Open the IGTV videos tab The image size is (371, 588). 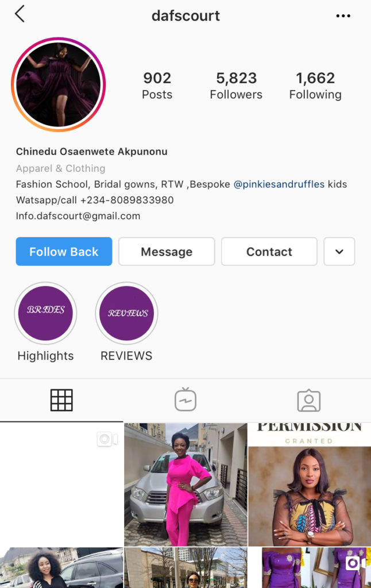(185, 400)
